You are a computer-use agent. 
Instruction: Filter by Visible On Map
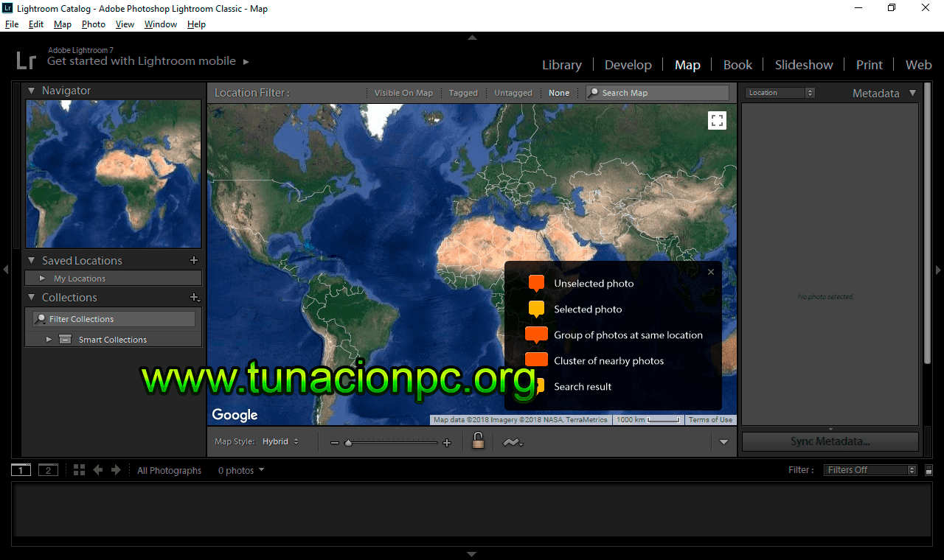pos(403,93)
